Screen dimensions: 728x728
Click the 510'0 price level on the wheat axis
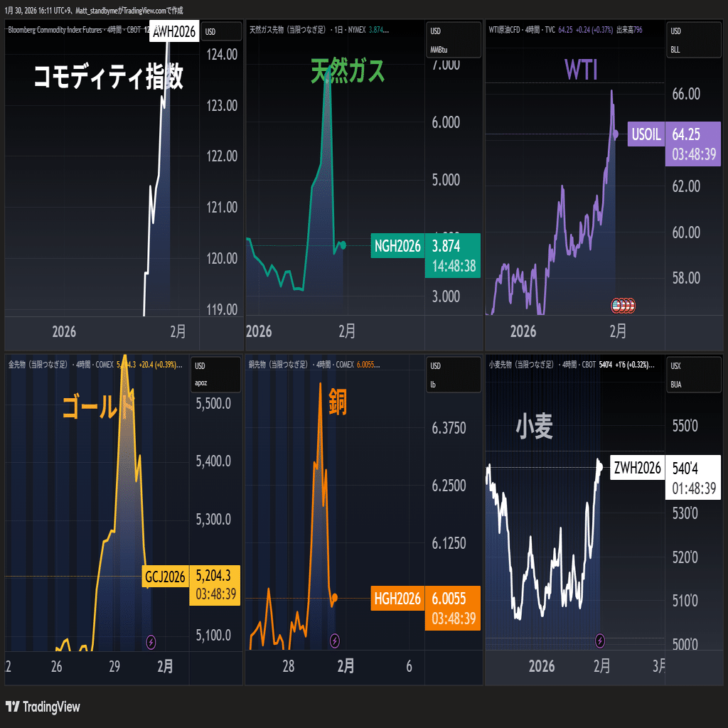coord(685,600)
